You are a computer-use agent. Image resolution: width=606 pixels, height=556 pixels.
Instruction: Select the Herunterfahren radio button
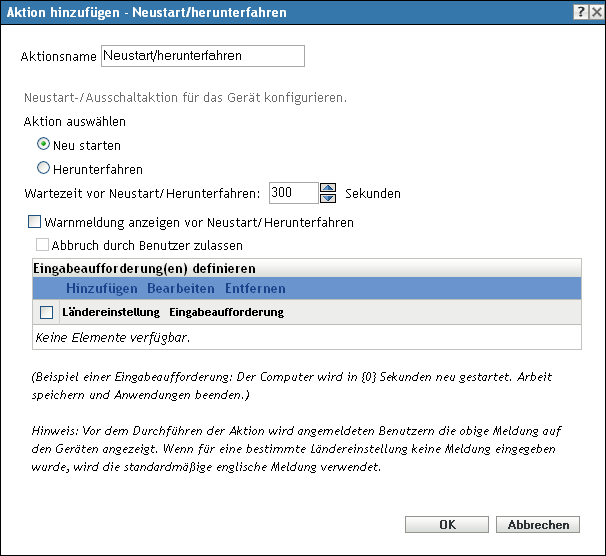click(x=43, y=169)
